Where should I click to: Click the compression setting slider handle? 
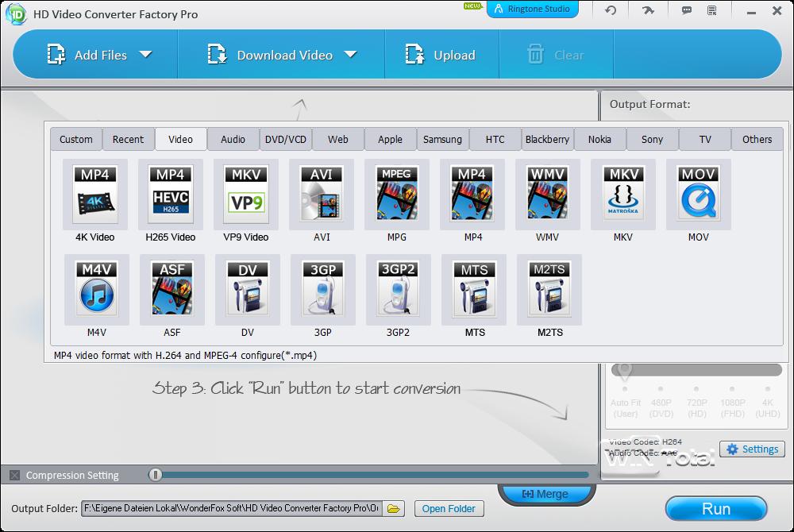pos(156,475)
